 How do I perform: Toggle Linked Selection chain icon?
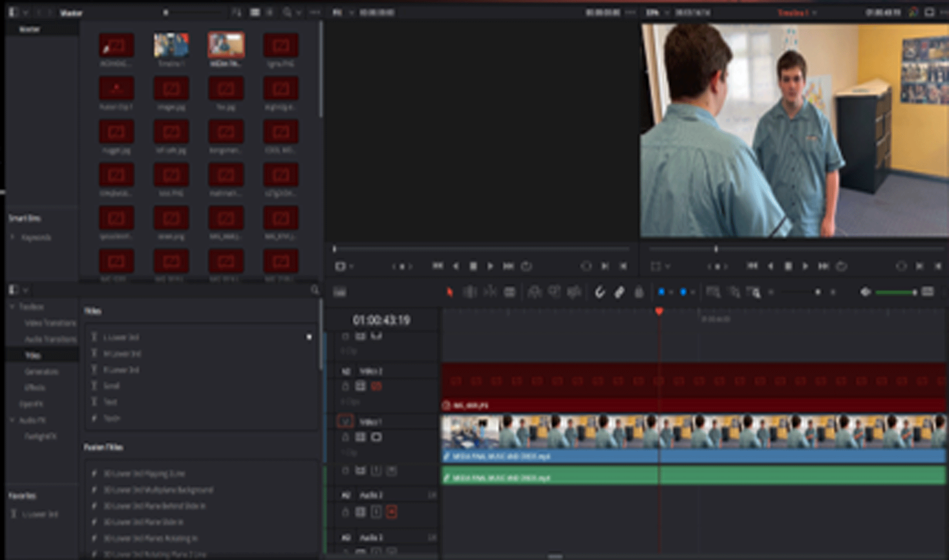tap(619, 292)
